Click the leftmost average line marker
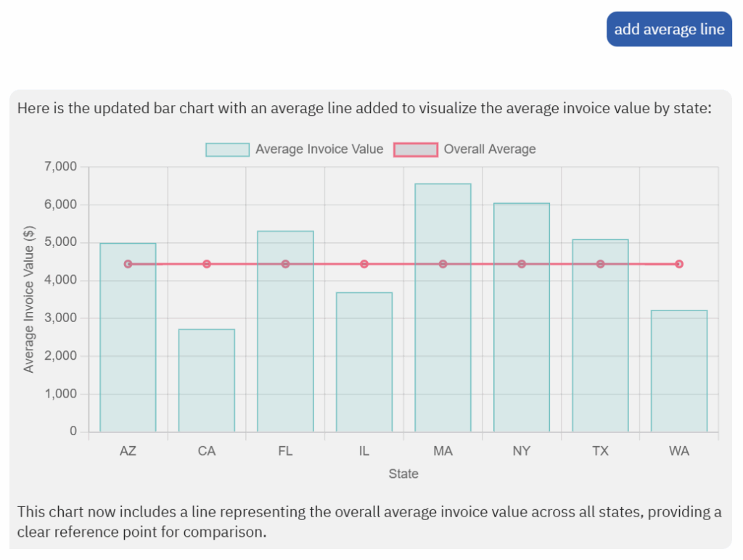The height and width of the screenshot is (560, 743). coord(128,263)
